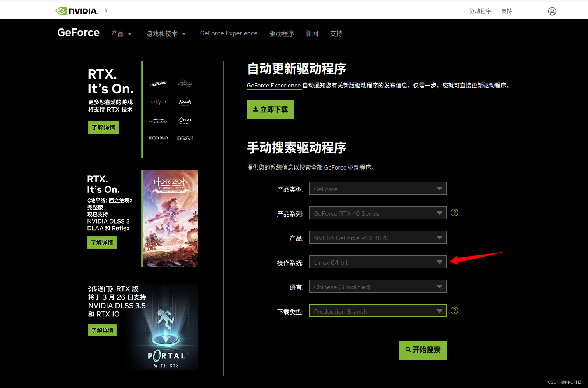The width and height of the screenshot is (588, 388).
Task: Click 了解详情 under RTX games banner
Action: 103,128
